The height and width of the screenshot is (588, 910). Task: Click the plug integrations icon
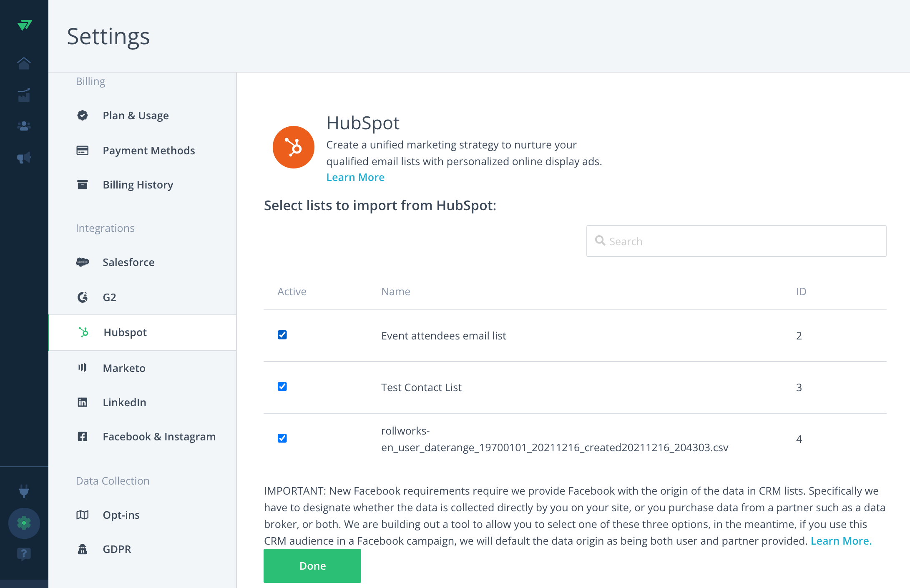(x=24, y=491)
